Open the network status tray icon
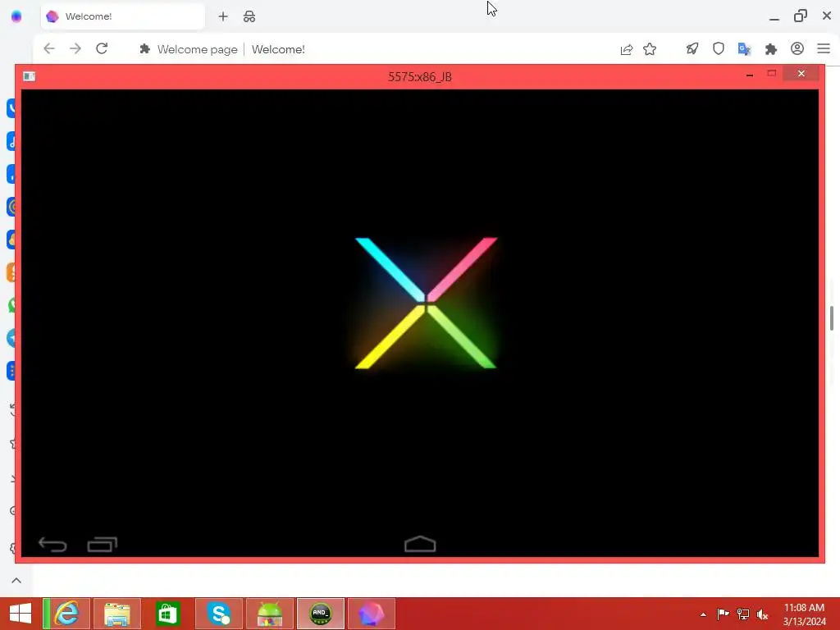The height and width of the screenshot is (630, 840). pyautogui.click(x=743, y=614)
